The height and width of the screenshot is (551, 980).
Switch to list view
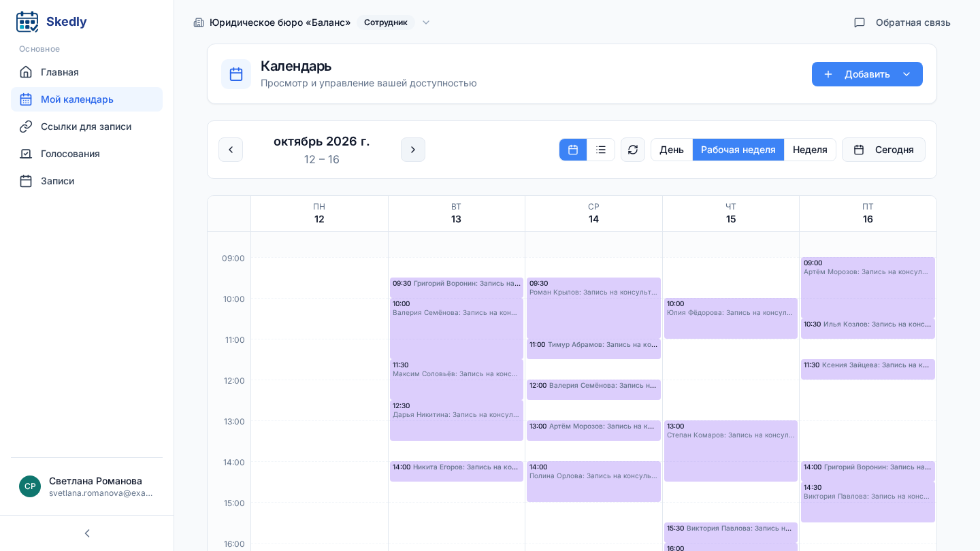click(601, 150)
